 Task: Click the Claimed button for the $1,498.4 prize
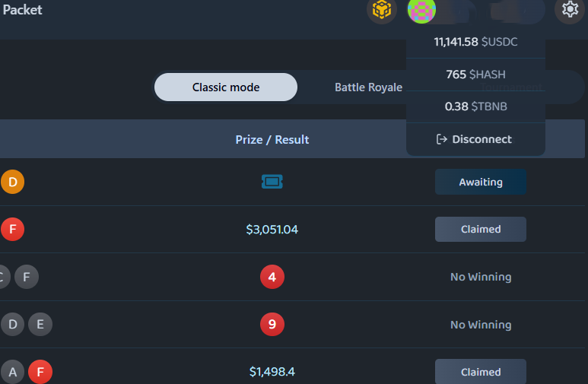481,372
